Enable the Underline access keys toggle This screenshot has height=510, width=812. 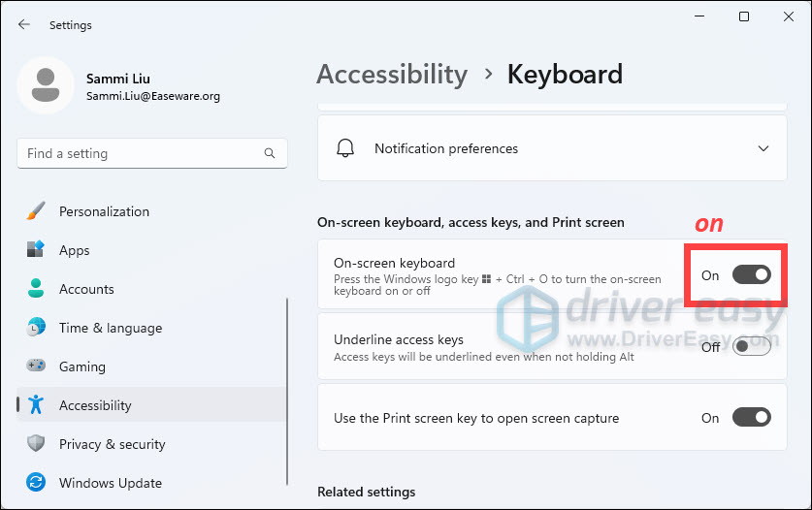pos(751,346)
